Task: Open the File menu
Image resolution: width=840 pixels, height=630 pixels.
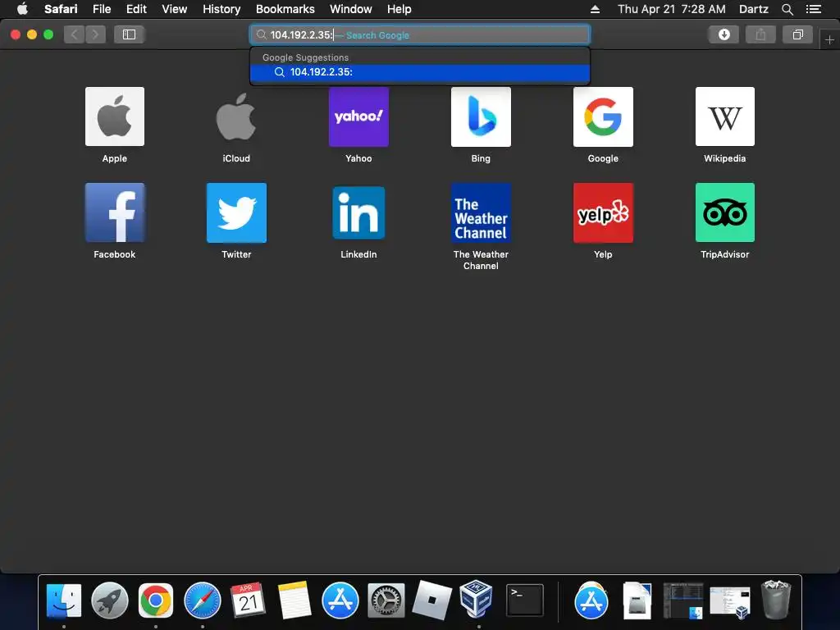Action: pyautogui.click(x=102, y=9)
